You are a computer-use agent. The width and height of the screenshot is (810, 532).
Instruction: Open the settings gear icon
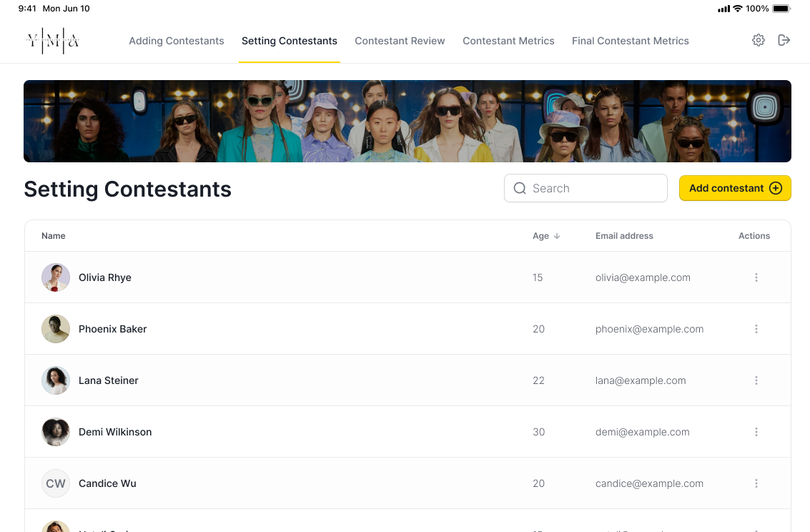[758, 40]
